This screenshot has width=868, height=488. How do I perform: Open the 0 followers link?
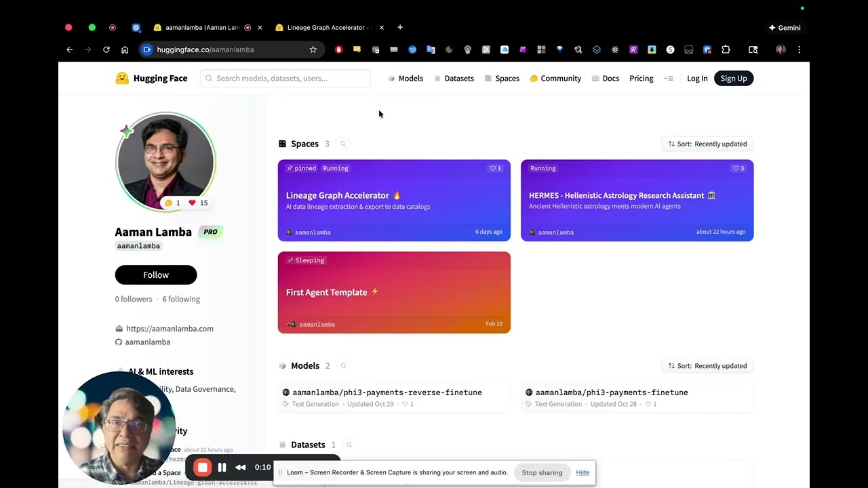pyautogui.click(x=134, y=299)
